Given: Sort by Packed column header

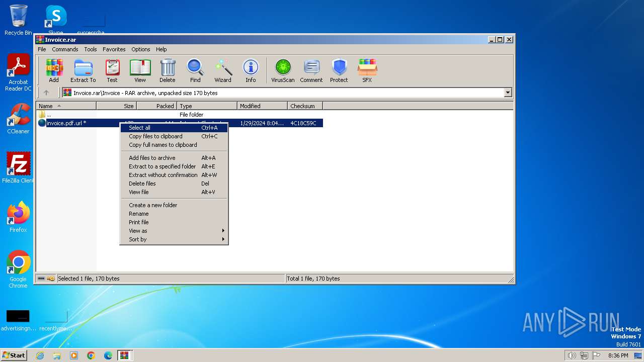Looking at the screenshot, I should tap(156, 106).
